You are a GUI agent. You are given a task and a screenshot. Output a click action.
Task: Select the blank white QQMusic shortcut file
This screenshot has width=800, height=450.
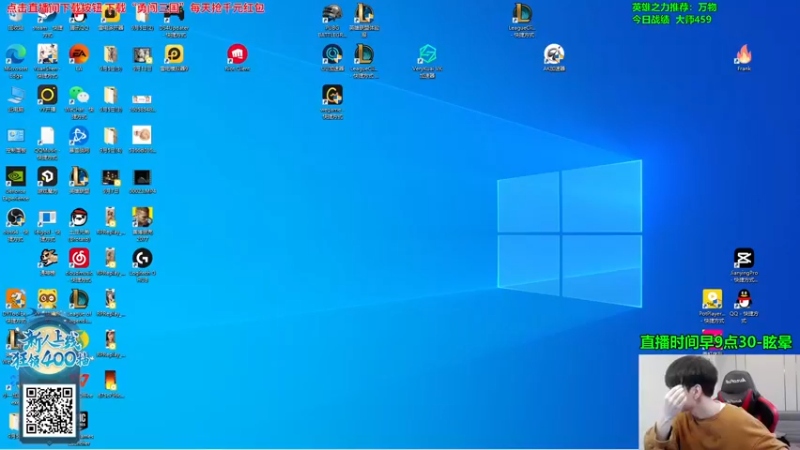pos(47,136)
